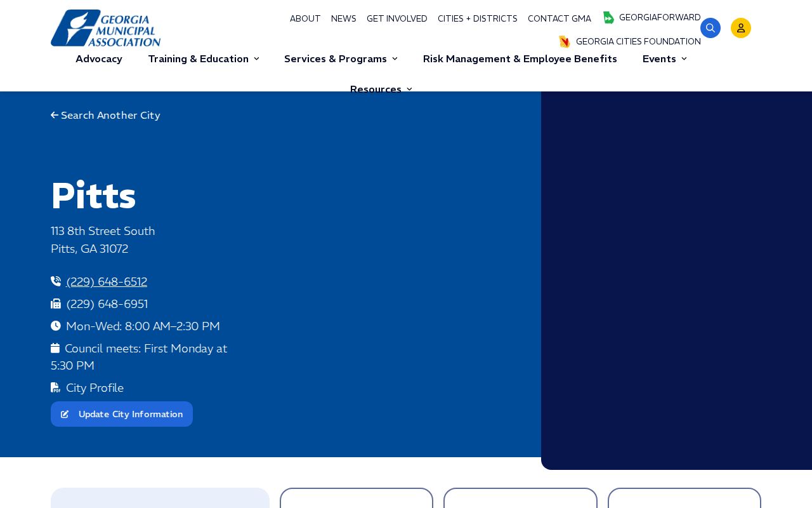
Task: Click the Update City Information button
Action: pyautogui.click(x=122, y=414)
